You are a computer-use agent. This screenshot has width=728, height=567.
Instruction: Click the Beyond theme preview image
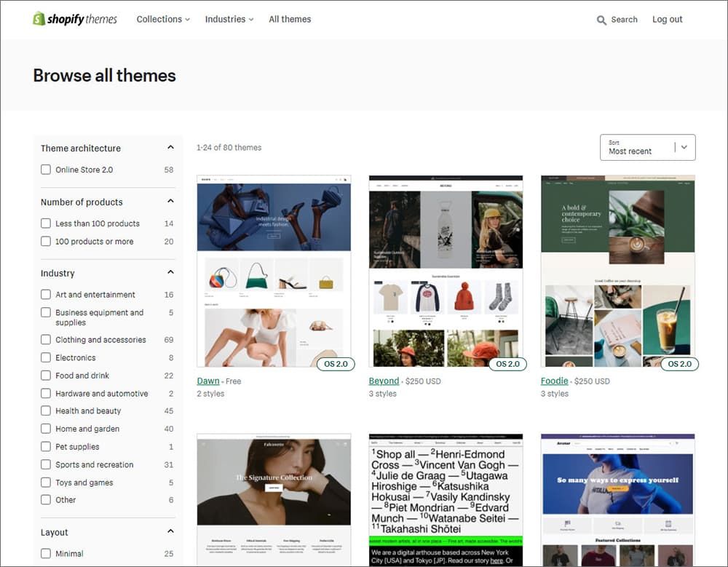coord(446,271)
